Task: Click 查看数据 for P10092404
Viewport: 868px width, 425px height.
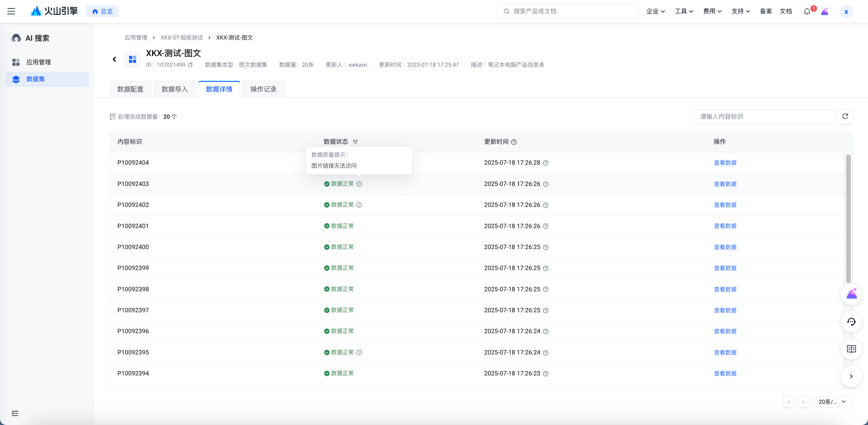Action: pyautogui.click(x=725, y=163)
